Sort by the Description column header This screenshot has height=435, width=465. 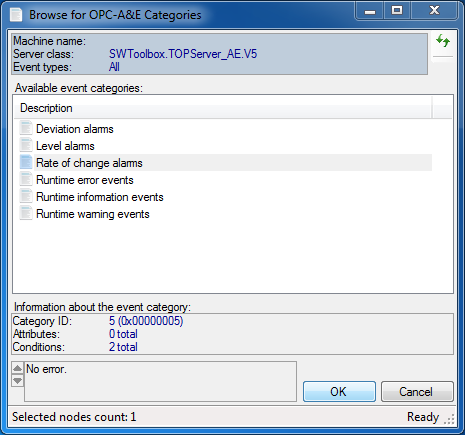click(223, 108)
